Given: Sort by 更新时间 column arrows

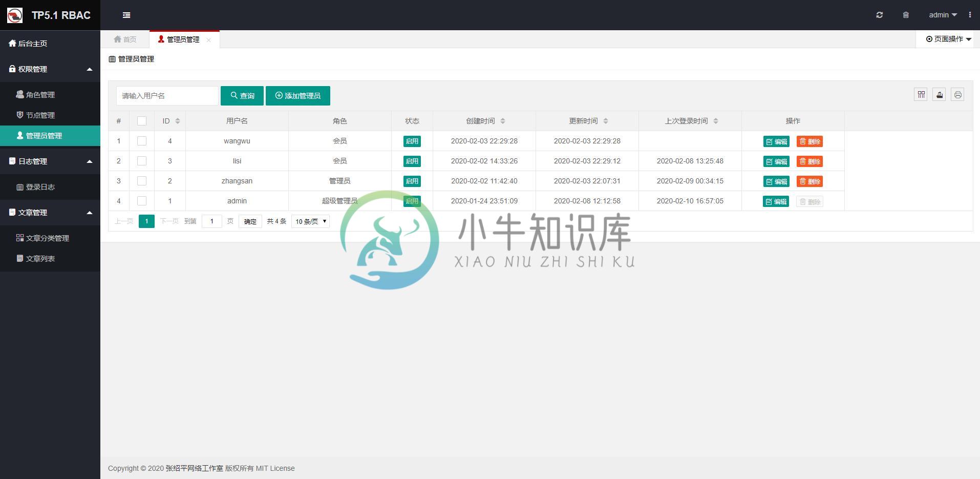Looking at the screenshot, I should click(x=606, y=121).
